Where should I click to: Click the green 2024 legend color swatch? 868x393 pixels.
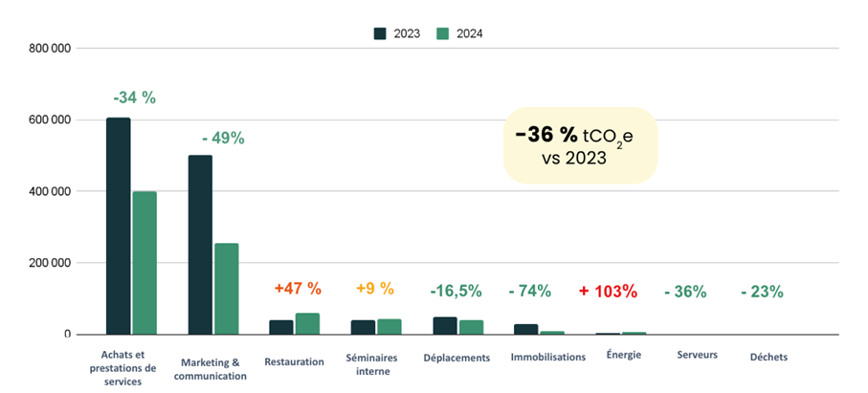pyautogui.click(x=443, y=33)
